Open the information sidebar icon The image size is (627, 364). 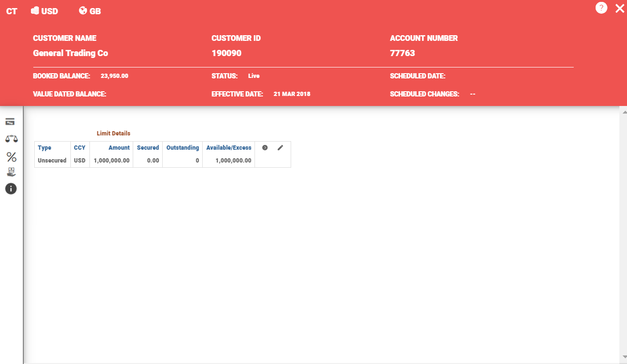click(11, 189)
